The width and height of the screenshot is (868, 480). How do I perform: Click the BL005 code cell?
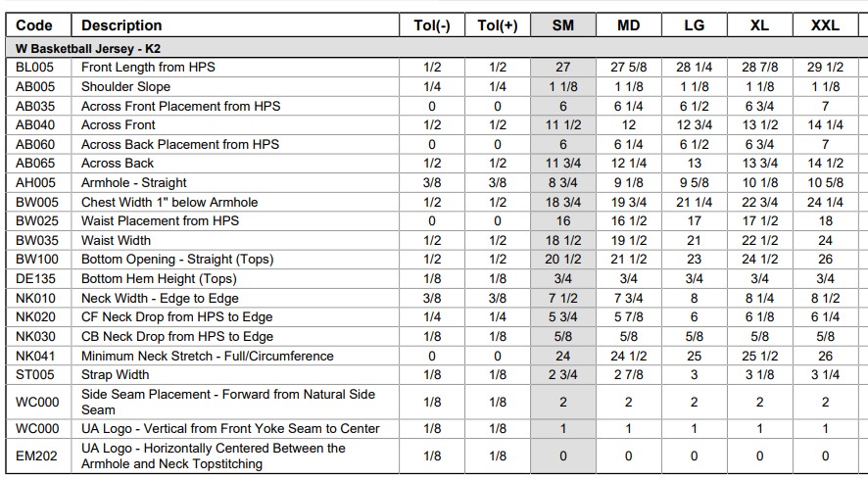pyautogui.click(x=35, y=67)
